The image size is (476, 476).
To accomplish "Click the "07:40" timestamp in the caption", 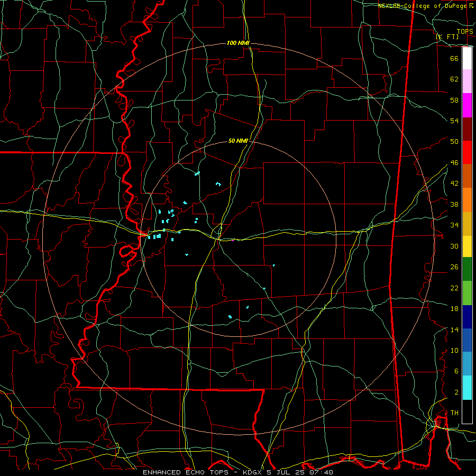I will pos(321,472).
